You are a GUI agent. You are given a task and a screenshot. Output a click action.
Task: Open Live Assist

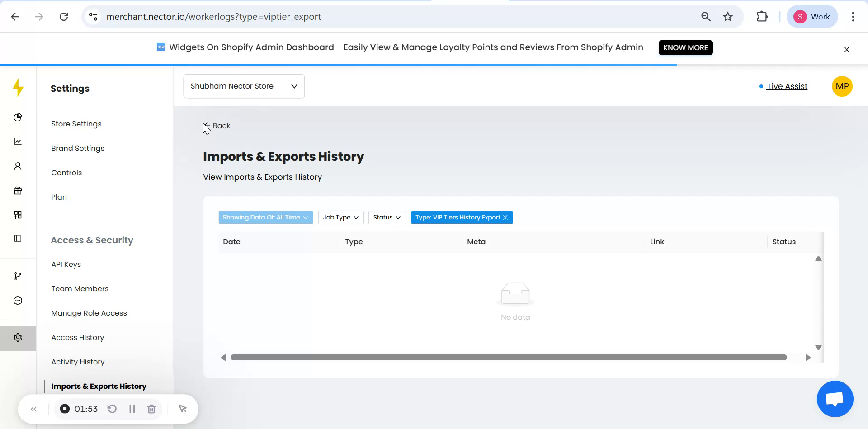pos(788,86)
